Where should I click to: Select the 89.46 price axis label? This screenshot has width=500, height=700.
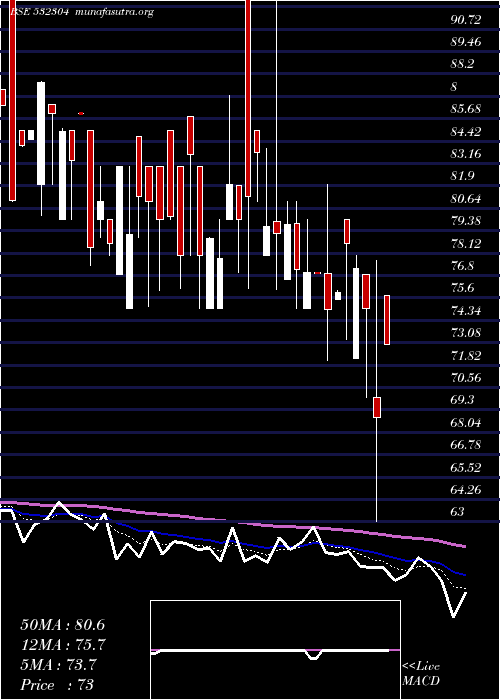(466, 42)
